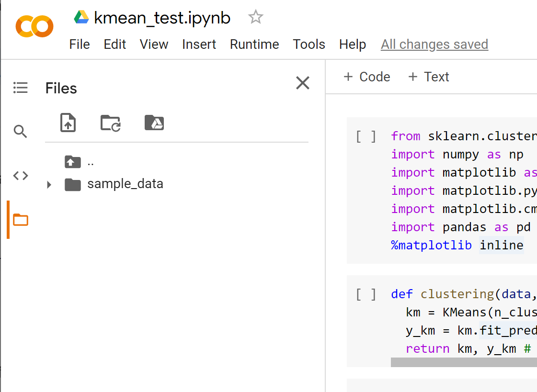Viewport: 537px width, 392px height.
Task: Click the Google Drive icon beside the title
Action: (81, 17)
